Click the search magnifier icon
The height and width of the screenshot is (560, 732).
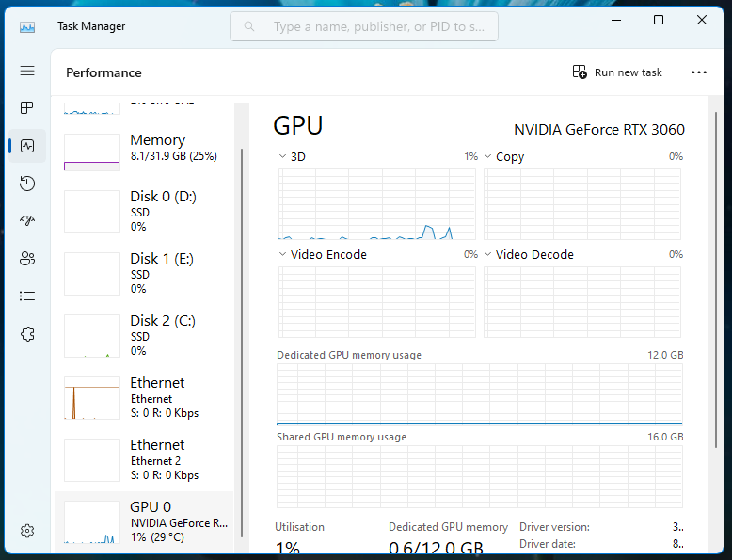(x=249, y=26)
